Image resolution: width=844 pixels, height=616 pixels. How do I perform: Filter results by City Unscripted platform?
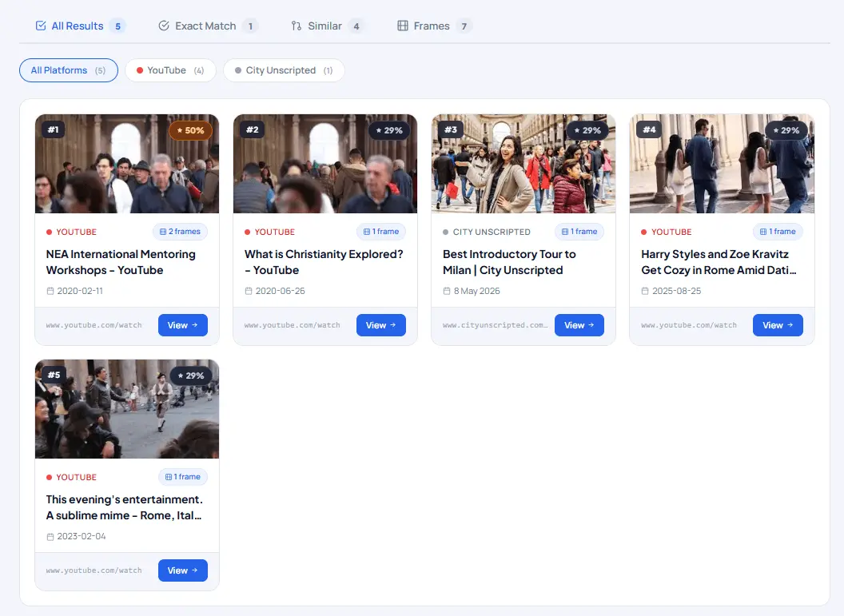point(284,70)
